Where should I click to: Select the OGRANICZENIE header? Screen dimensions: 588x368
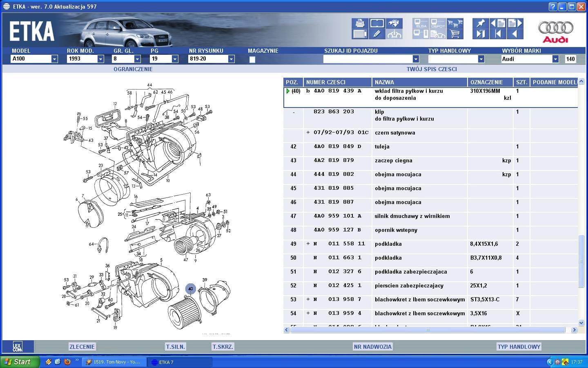coord(133,69)
